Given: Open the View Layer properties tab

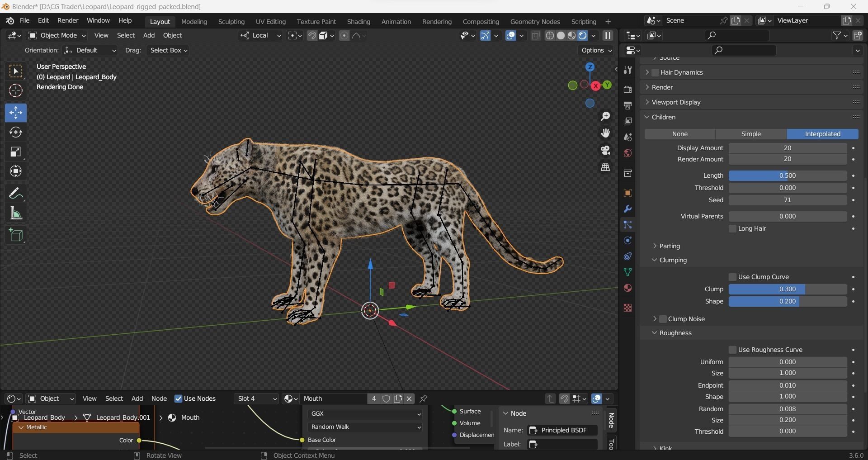Looking at the screenshot, I should pos(627,121).
